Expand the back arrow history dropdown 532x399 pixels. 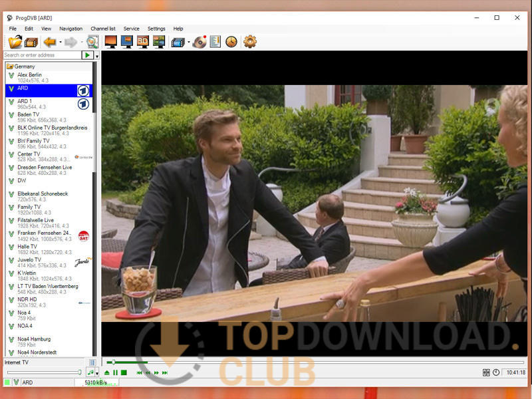[x=61, y=43]
